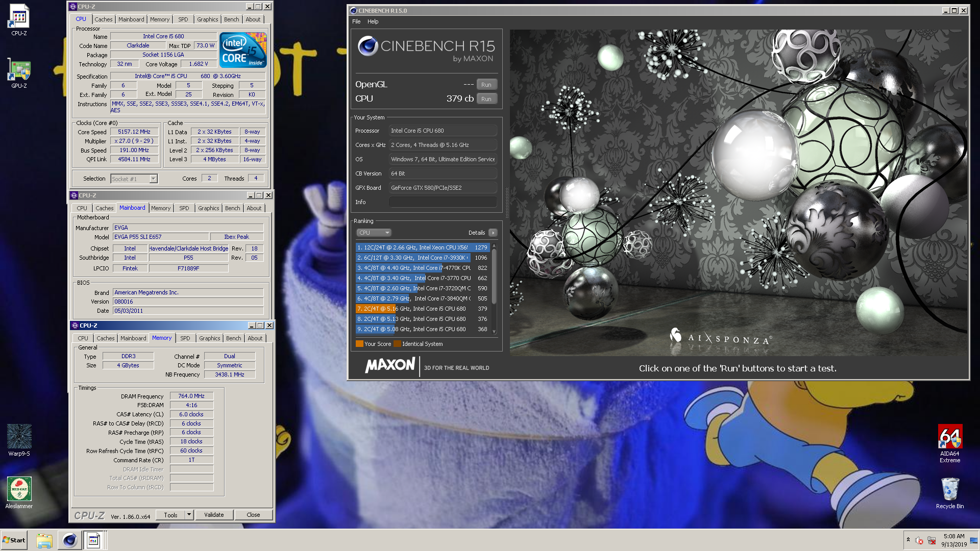
Task: Click the MAXON logo in Cinebench
Action: [390, 365]
